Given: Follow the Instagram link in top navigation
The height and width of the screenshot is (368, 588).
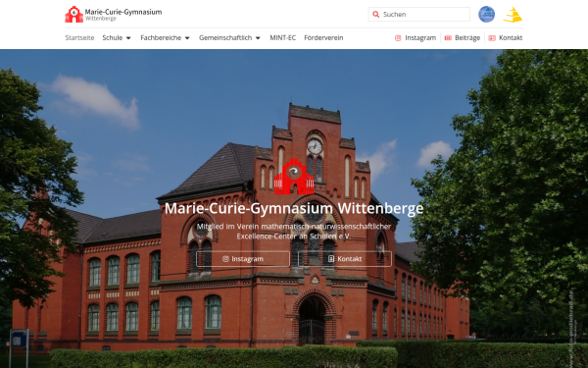Looking at the screenshot, I should point(416,38).
